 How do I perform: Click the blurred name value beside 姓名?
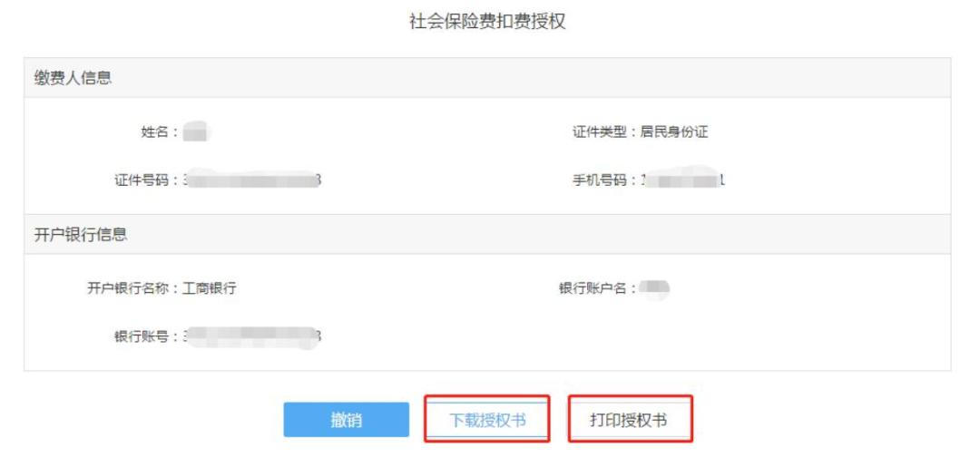point(196,133)
